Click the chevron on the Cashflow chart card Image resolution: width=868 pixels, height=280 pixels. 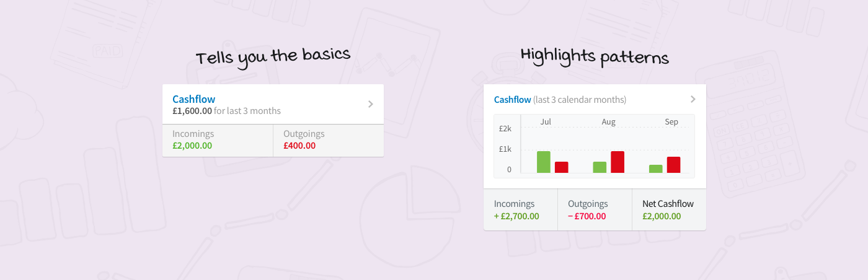point(693,99)
